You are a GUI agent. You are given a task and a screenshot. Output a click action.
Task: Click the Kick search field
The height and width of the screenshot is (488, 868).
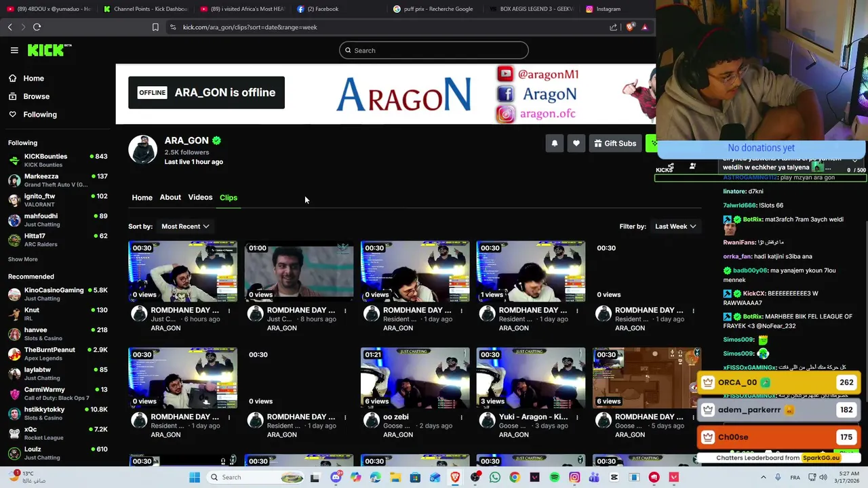tap(434, 50)
